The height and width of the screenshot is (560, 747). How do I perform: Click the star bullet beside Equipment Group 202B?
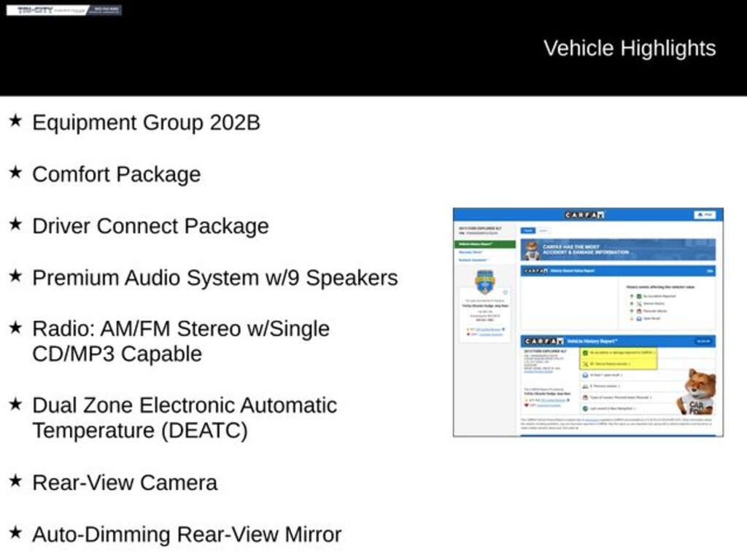coord(15,120)
